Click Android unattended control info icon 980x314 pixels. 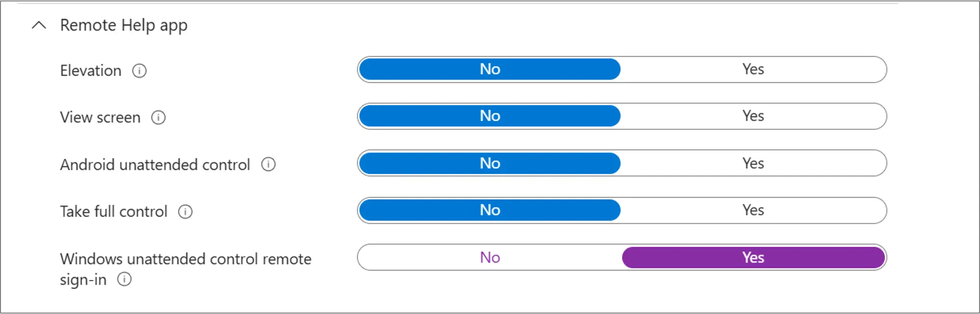pyautogui.click(x=268, y=165)
